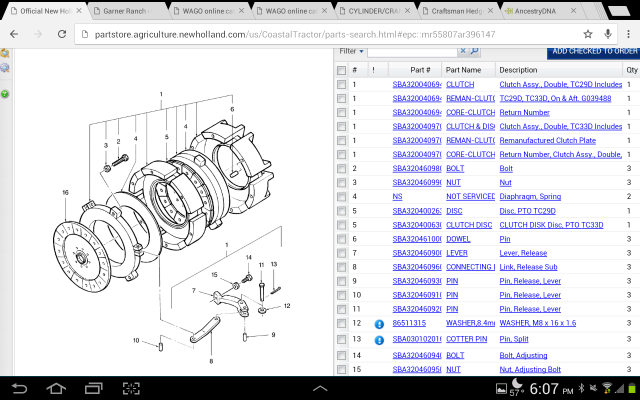Click the info icon on the COTTER PIN row
640x400 pixels.
[379, 340]
